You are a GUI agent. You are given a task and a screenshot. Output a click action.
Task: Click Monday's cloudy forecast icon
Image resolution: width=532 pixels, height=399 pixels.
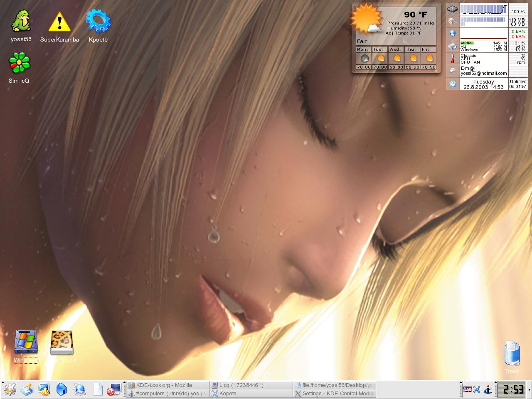pyautogui.click(x=364, y=58)
